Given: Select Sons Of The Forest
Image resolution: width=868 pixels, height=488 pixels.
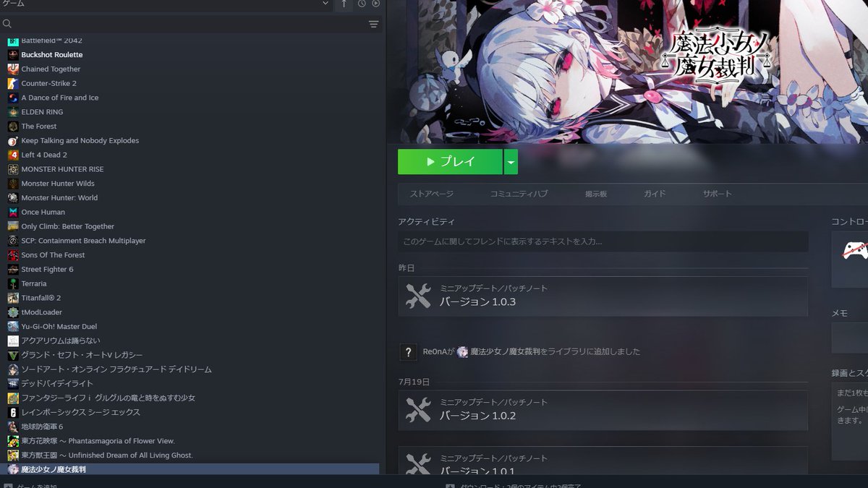Looking at the screenshot, I should [x=53, y=255].
